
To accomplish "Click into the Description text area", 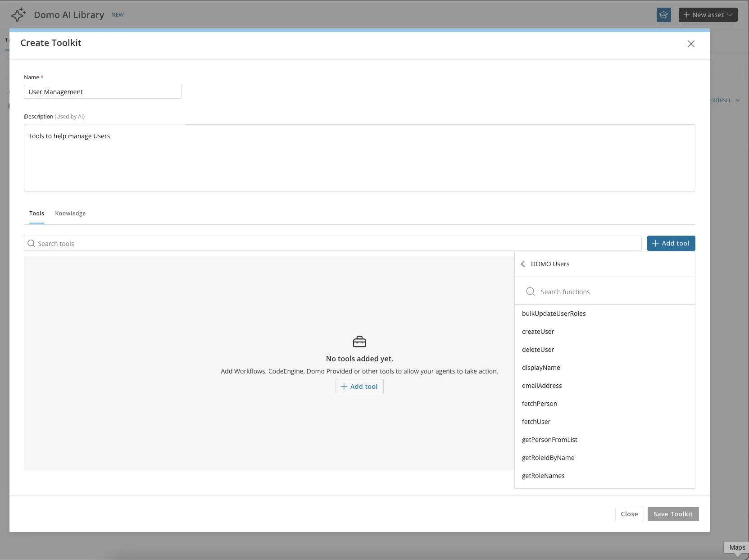I will pyautogui.click(x=359, y=158).
